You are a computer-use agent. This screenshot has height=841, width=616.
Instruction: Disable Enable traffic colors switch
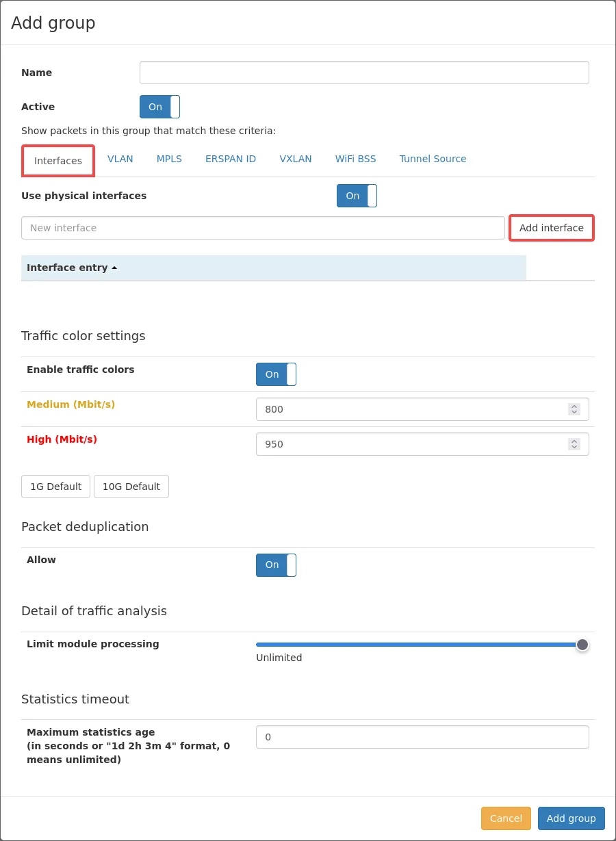click(276, 374)
